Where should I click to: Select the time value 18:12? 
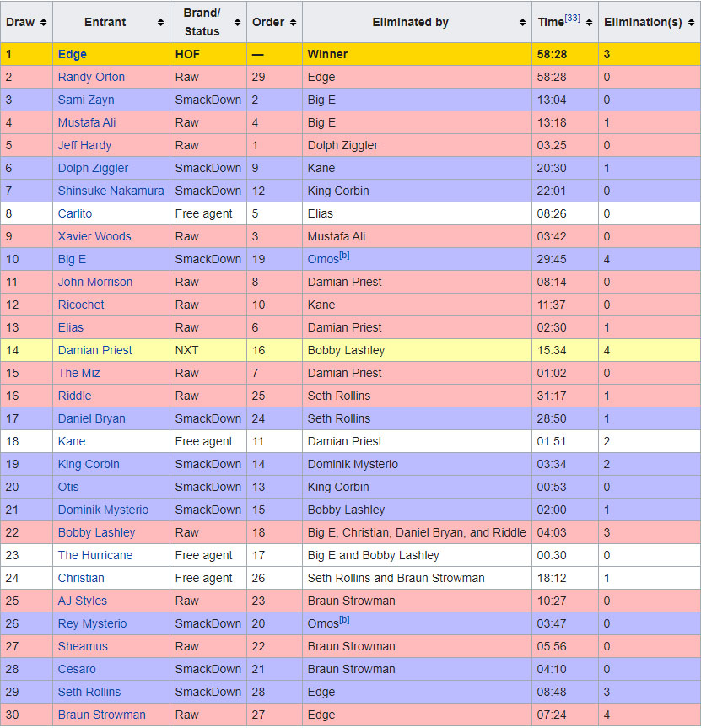point(552,578)
